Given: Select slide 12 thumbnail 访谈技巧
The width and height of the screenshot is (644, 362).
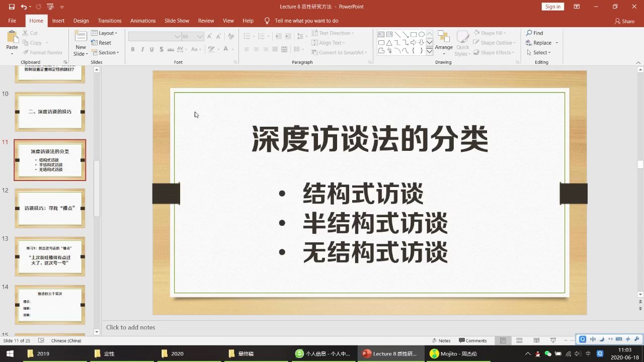Looking at the screenshot, I should click(50, 208).
